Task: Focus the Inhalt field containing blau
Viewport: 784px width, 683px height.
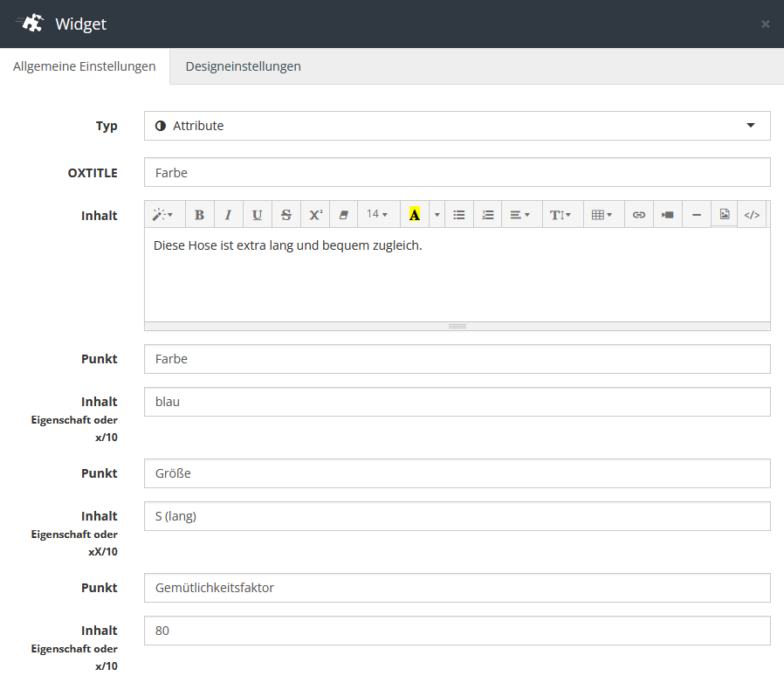Action: pyautogui.click(x=457, y=402)
